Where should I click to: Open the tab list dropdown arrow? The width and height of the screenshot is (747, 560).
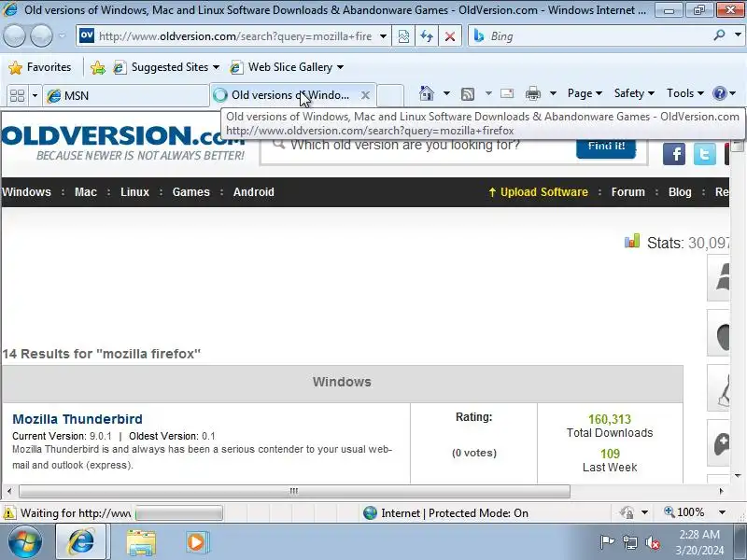(x=35, y=96)
